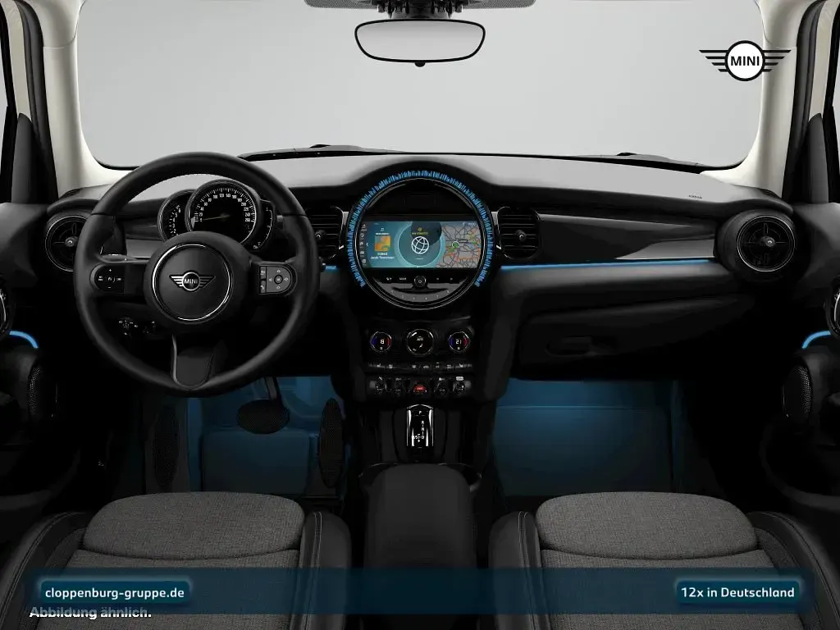Screen dimensions: 840x630
Task: Click the right temperature dial
Action: click(459, 341)
